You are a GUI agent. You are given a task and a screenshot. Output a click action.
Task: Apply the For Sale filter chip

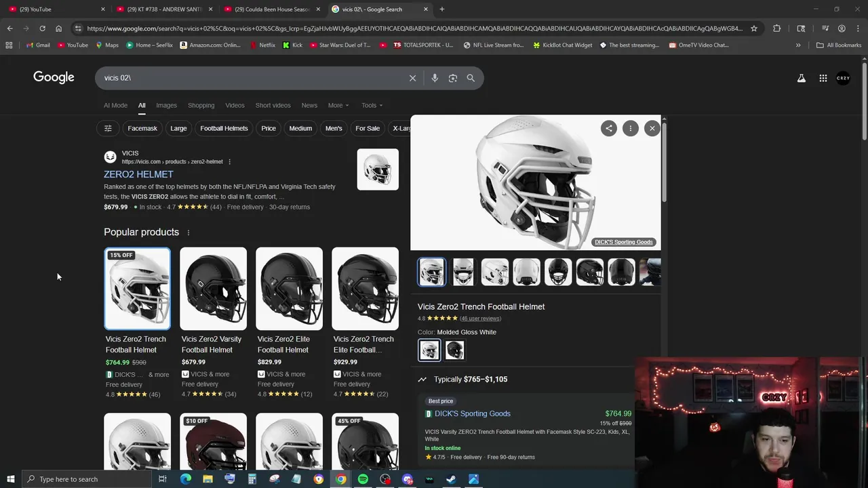coord(368,128)
